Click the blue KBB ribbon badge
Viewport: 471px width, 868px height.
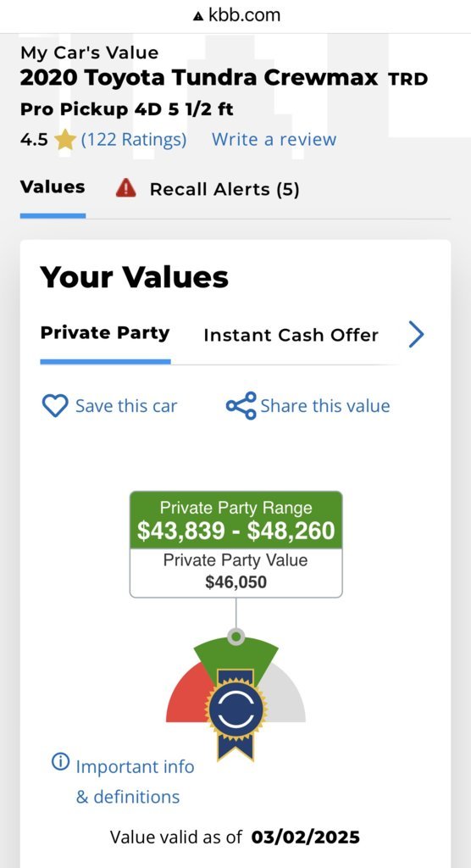(x=235, y=714)
